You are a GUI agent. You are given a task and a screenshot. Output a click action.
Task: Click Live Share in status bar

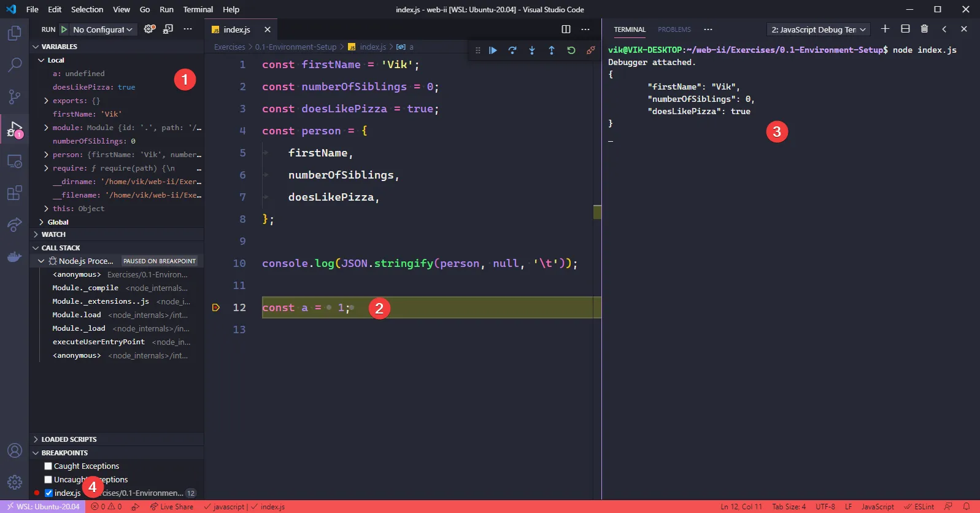click(x=172, y=507)
